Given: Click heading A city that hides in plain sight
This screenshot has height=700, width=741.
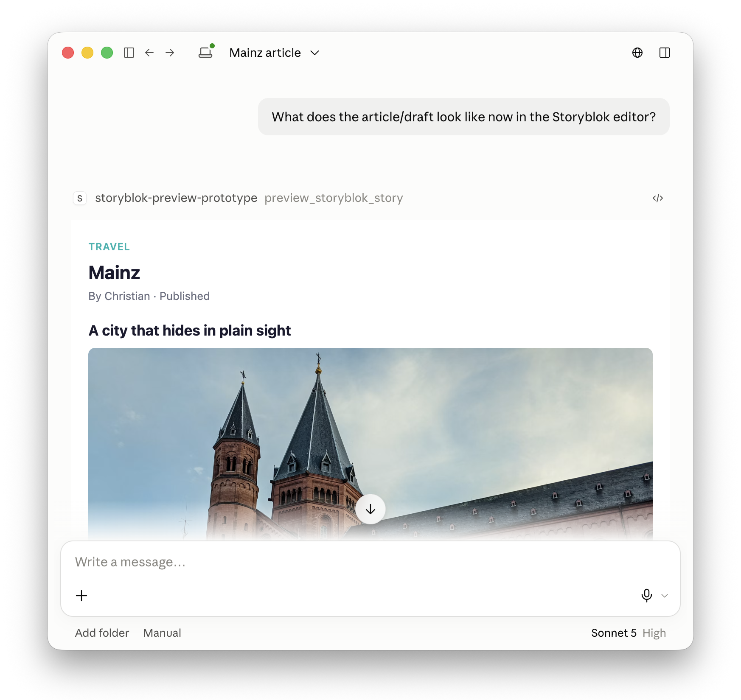Looking at the screenshot, I should [190, 330].
